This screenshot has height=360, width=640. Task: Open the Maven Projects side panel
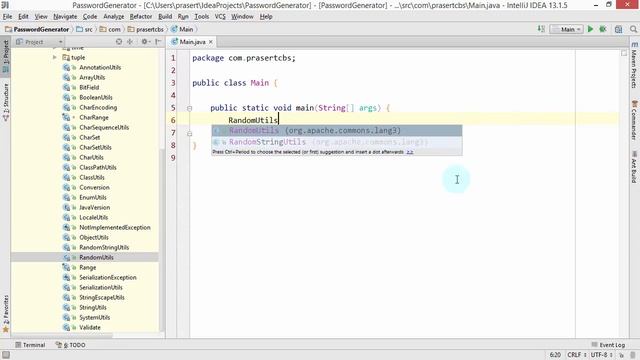point(634,65)
